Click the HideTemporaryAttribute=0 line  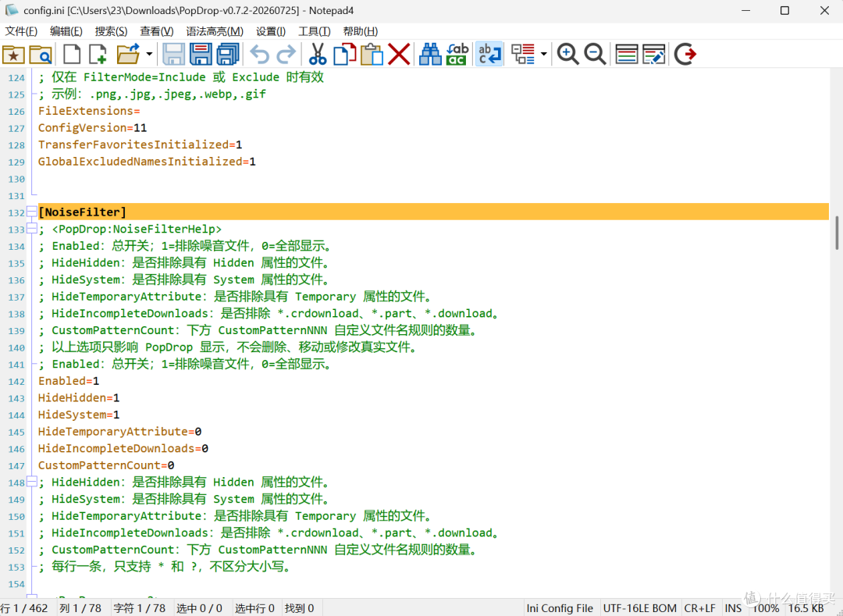coord(120,432)
